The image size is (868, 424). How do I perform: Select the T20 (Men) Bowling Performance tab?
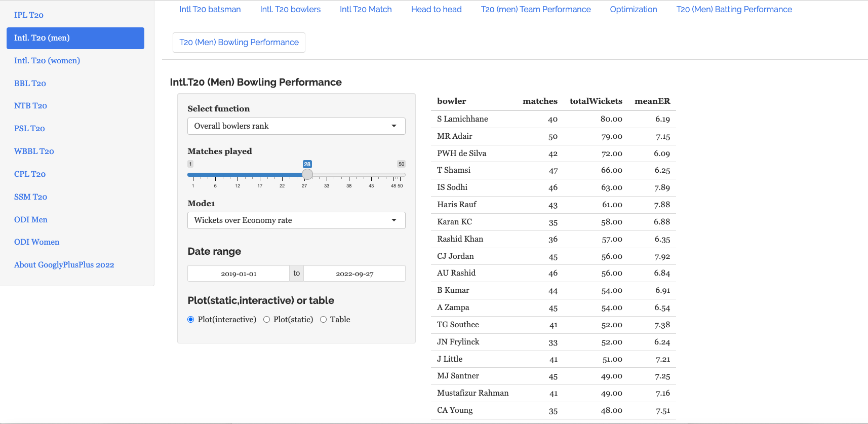pos(239,43)
